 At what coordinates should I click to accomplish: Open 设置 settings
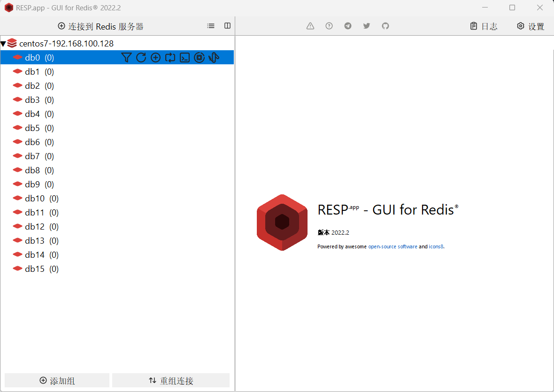[x=531, y=26]
